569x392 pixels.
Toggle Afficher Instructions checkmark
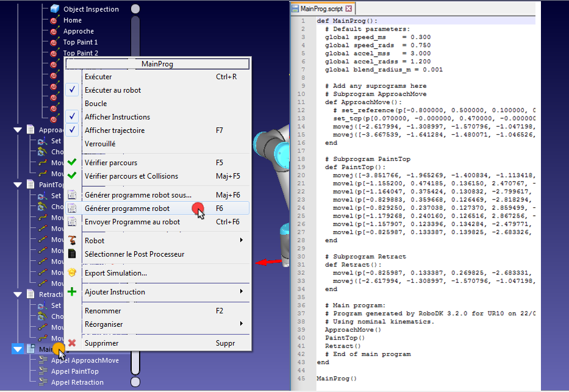point(72,116)
